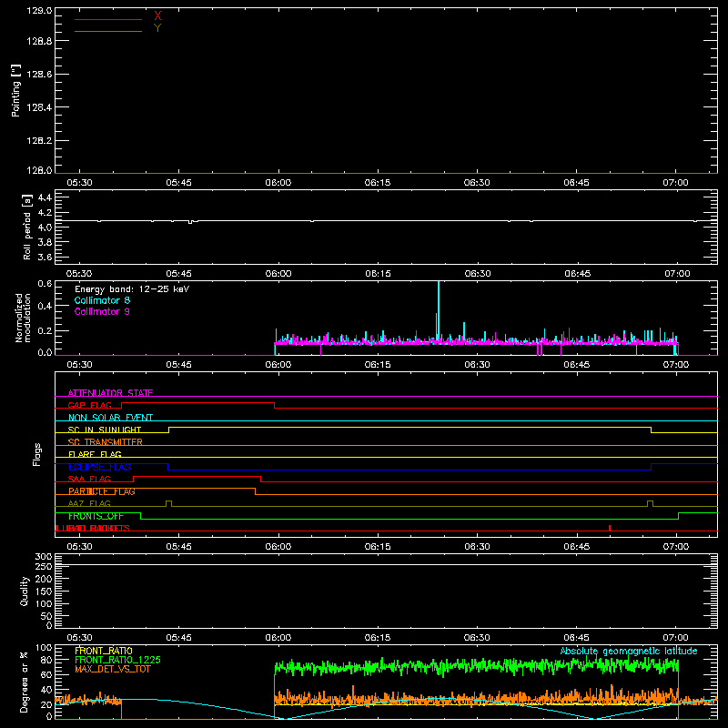Image resolution: width=728 pixels, height=728 pixels.
Task: Click the Normalized modulation axis title
Action: tap(22, 318)
